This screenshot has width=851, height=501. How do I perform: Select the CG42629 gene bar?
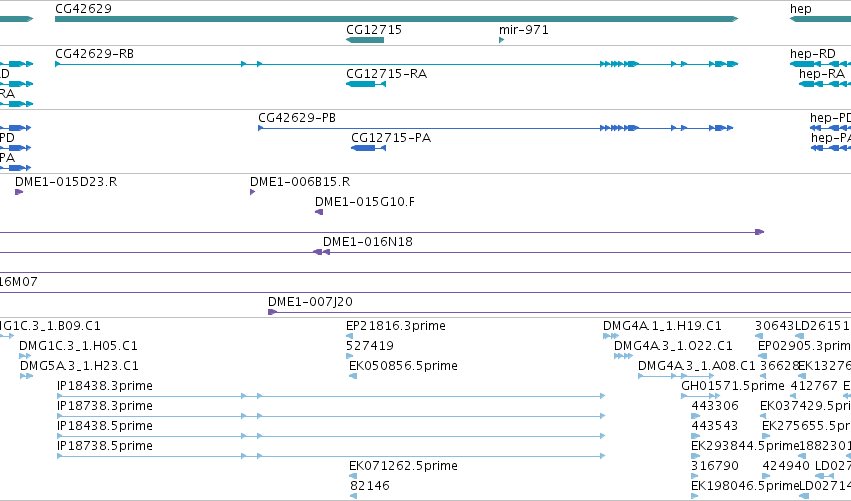tap(397, 19)
